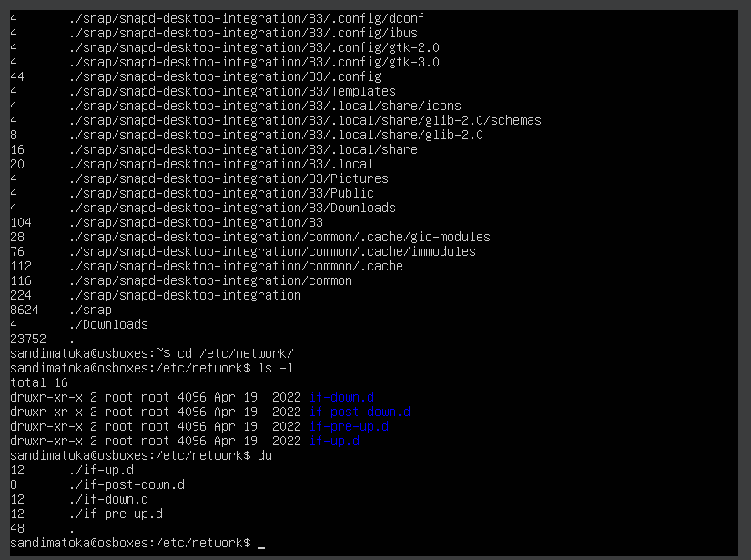
Task: Click the 23752 total size value
Action: (28, 339)
